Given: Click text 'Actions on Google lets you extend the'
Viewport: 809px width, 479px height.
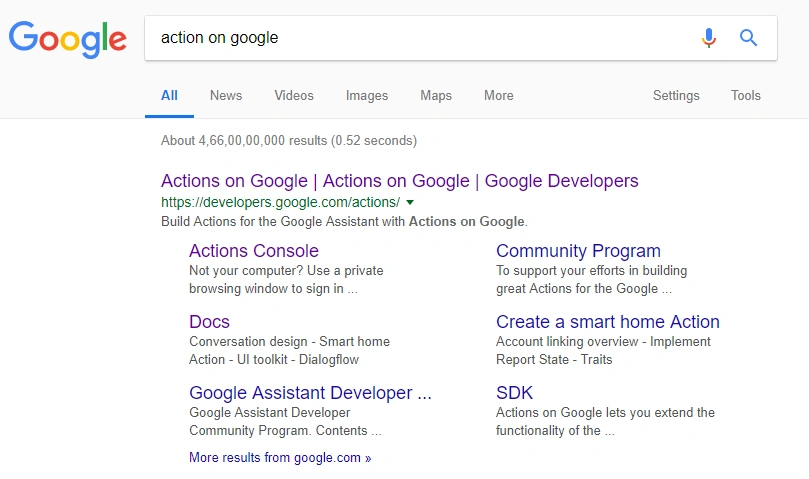Looking at the screenshot, I should (606, 412).
